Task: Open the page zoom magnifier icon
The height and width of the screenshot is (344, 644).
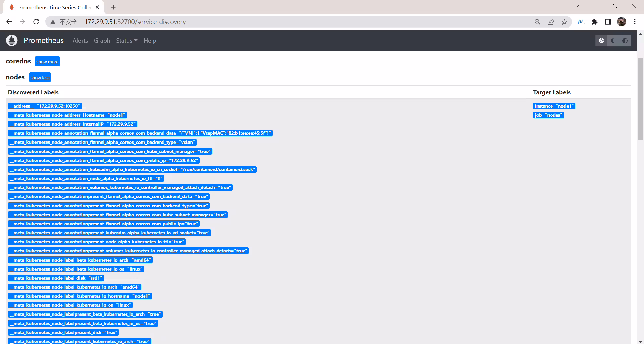Action: click(x=537, y=22)
